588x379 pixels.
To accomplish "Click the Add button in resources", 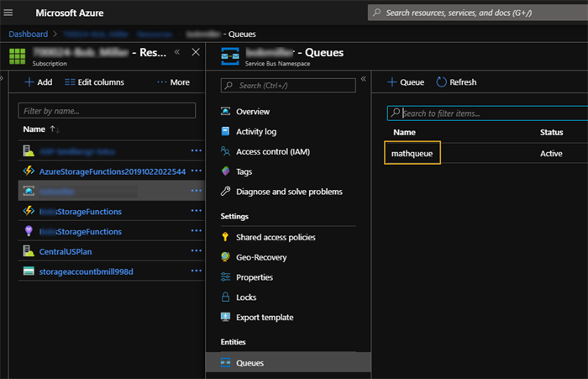I will click(38, 82).
